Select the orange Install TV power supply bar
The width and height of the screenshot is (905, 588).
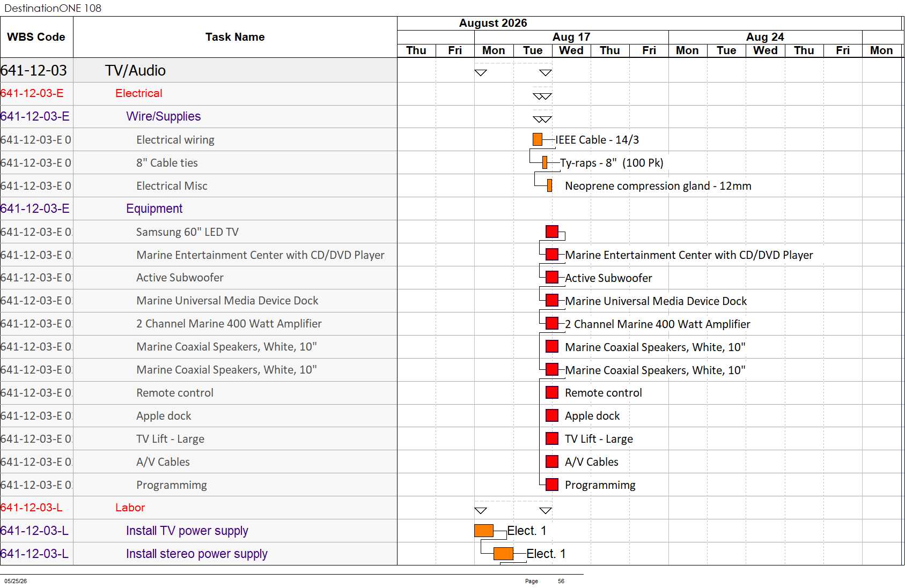coord(484,531)
